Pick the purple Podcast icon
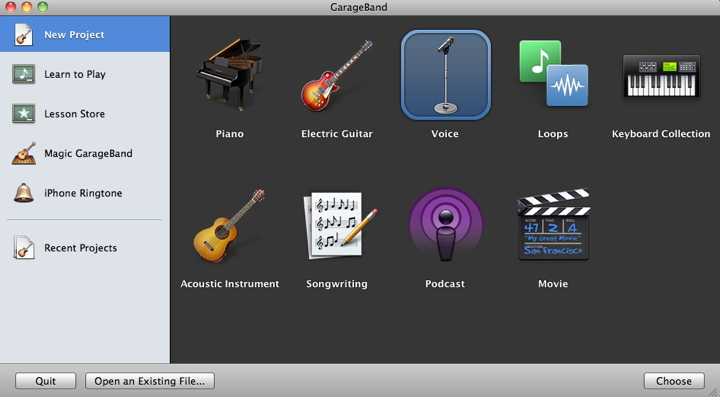The height and width of the screenshot is (397, 720). pyautogui.click(x=445, y=224)
